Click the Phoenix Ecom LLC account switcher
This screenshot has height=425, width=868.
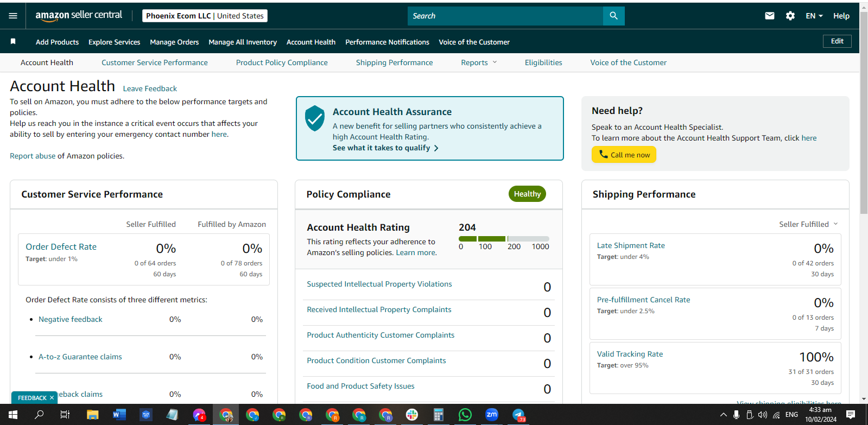click(x=205, y=16)
